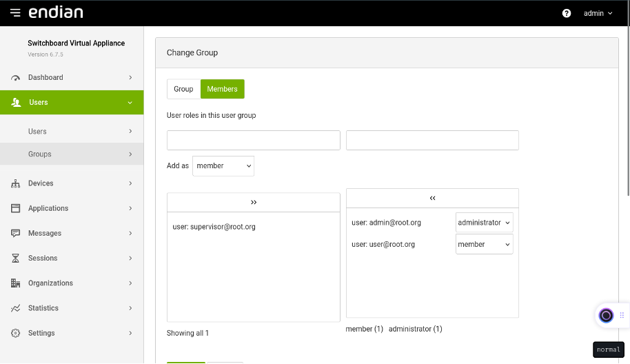Click the Statistics chart icon
The height and width of the screenshot is (364, 630).
(x=15, y=308)
